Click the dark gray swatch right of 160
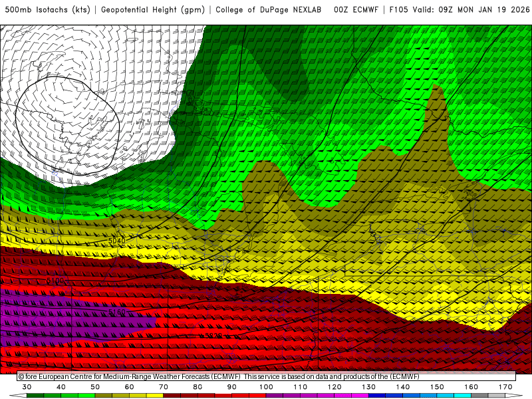Screen dimensions: 532x399 click(479, 396)
